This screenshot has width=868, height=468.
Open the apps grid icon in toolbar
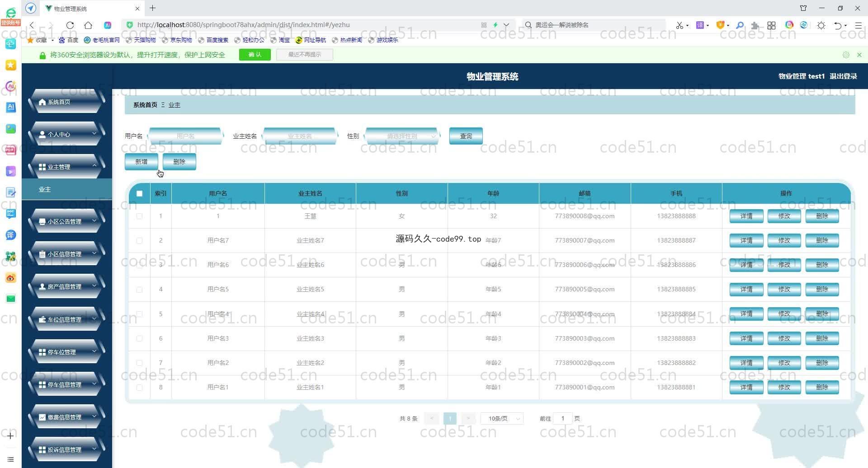click(x=772, y=25)
